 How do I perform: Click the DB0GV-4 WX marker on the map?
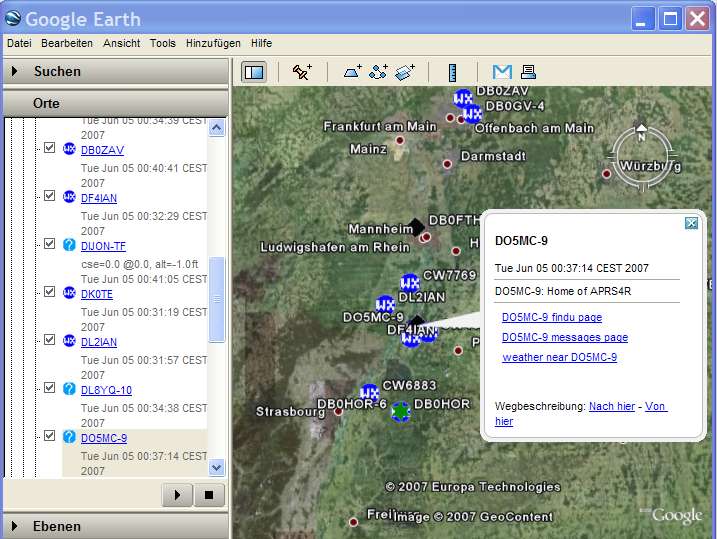pos(472,114)
